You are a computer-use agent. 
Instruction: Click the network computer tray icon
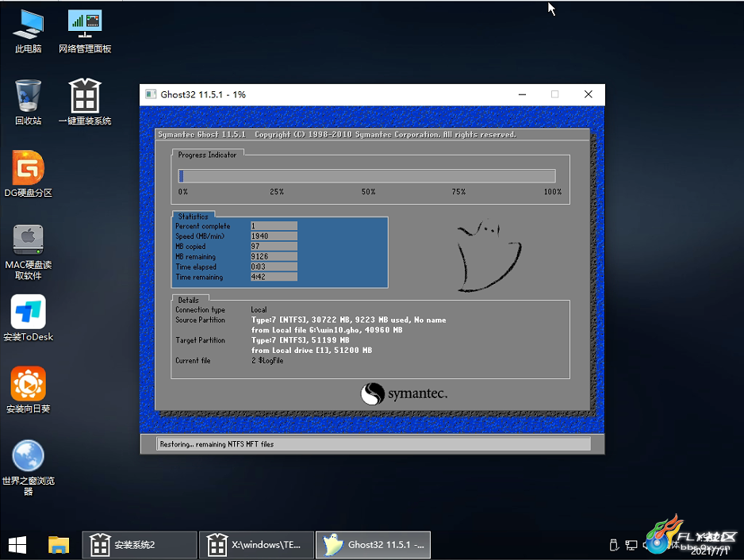[x=631, y=545]
